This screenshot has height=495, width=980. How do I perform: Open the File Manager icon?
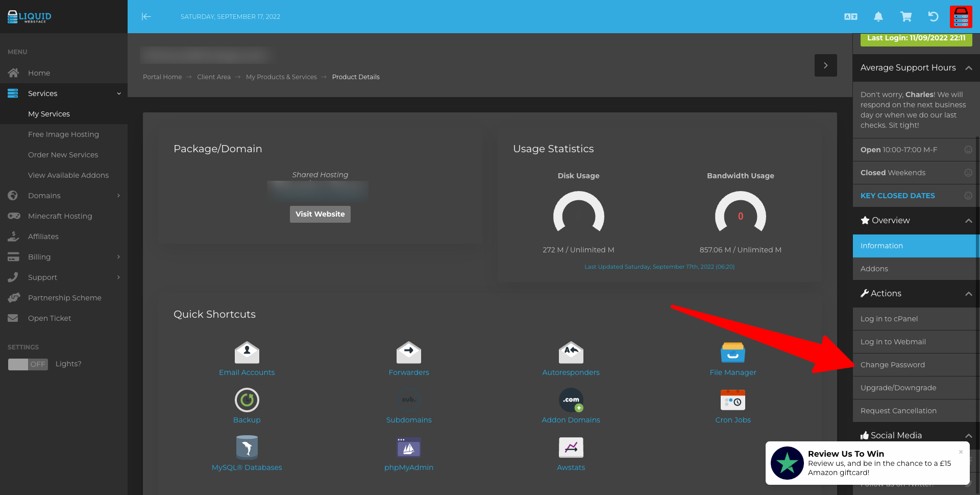coord(732,352)
